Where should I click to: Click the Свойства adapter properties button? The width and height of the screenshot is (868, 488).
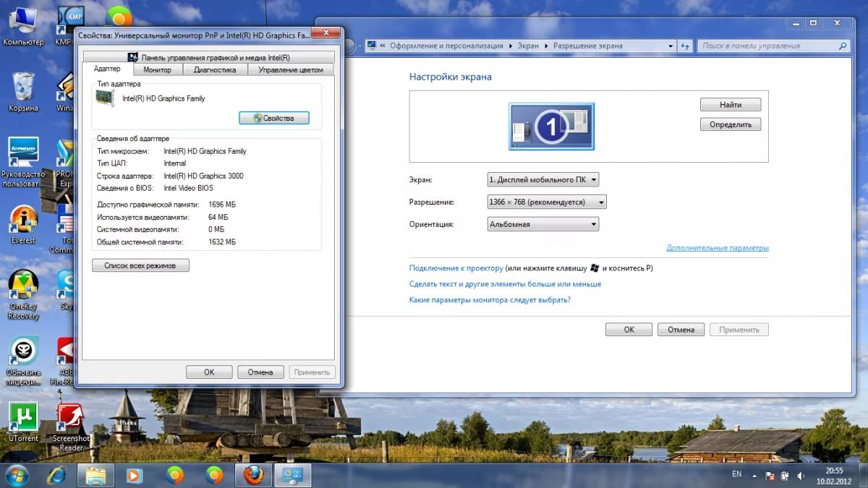(x=274, y=118)
